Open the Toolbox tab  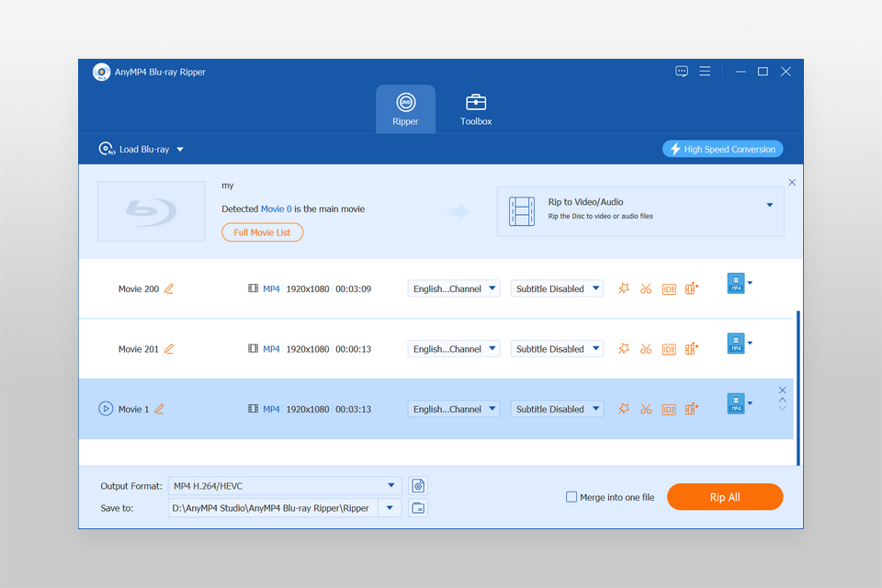[x=476, y=109]
